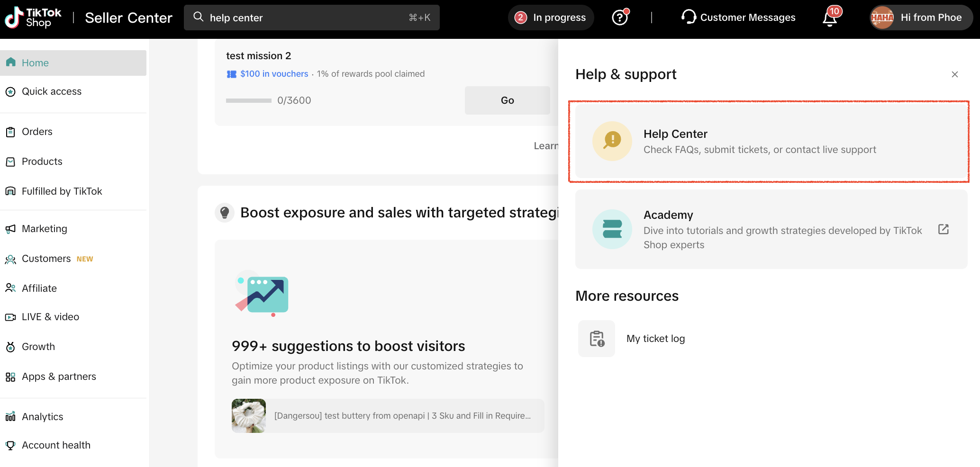Close the Help & support panel
The height and width of the screenshot is (467, 980).
954,74
